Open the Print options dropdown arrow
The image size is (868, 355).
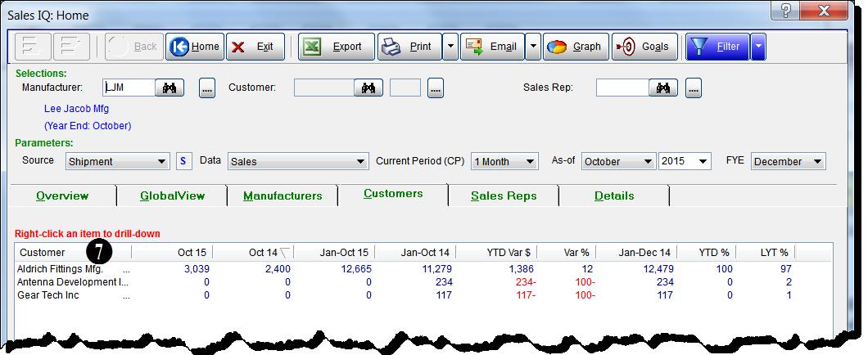450,47
